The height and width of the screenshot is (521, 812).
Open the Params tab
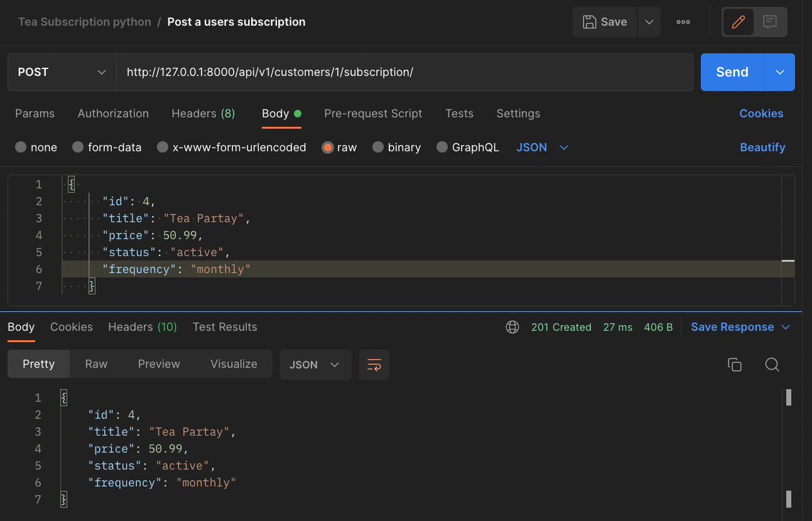click(35, 114)
